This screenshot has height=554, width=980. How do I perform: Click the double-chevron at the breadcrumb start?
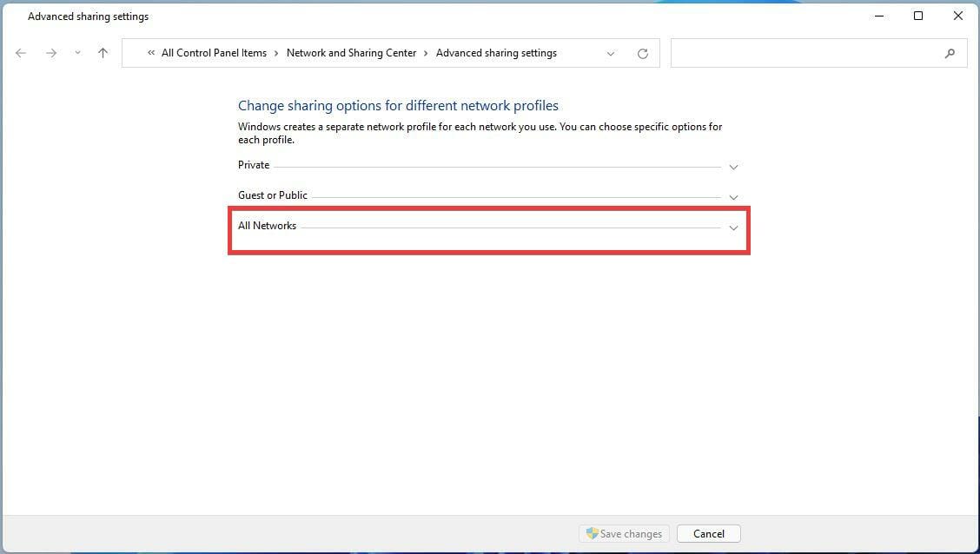[x=151, y=53]
